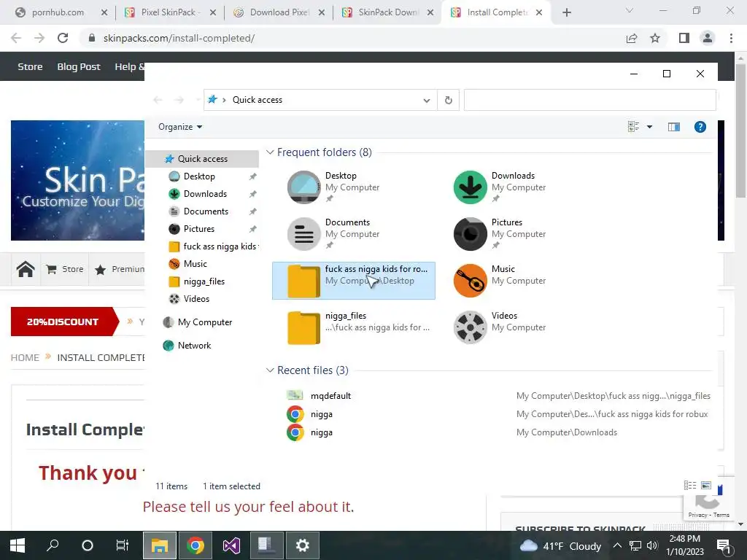Open Task View on the taskbar
The width and height of the screenshot is (747, 560).
122,545
